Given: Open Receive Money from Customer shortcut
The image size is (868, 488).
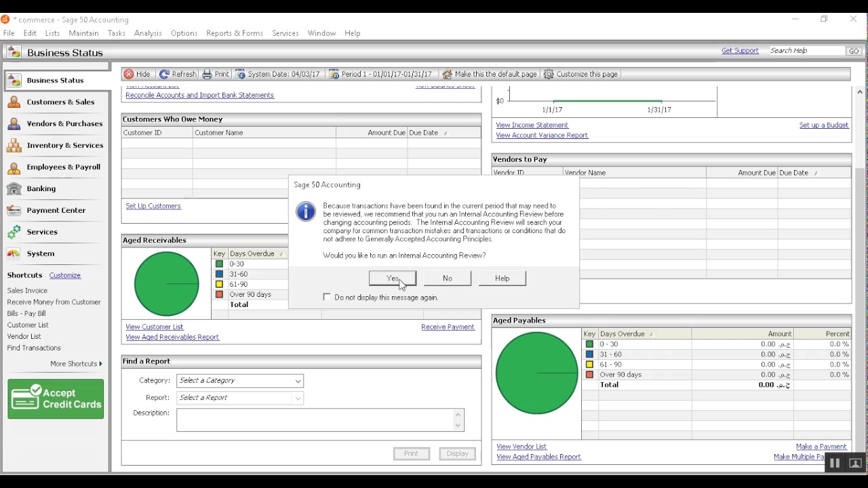Looking at the screenshot, I should [54, 302].
